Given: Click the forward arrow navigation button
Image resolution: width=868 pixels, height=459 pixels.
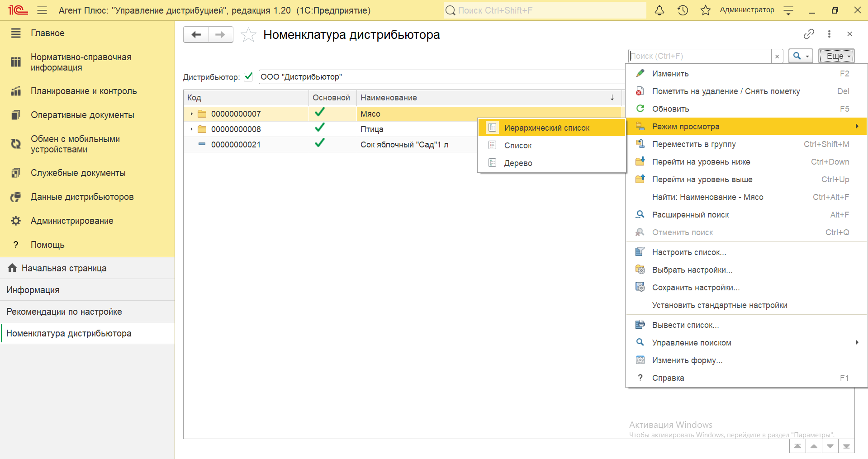Looking at the screenshot, I should (x=221, y=34).
